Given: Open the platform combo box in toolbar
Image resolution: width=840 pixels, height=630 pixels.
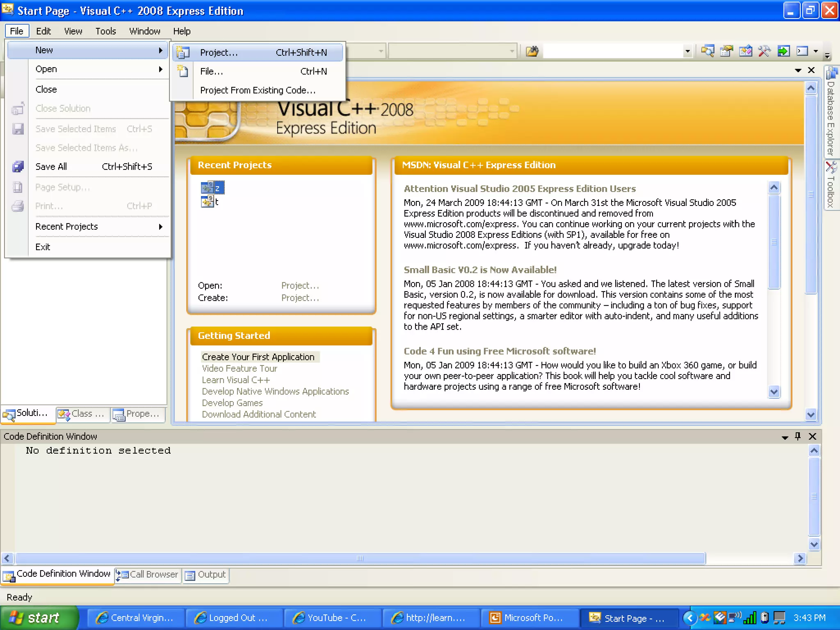Looking at the screenshot, I should pos(452,51).
